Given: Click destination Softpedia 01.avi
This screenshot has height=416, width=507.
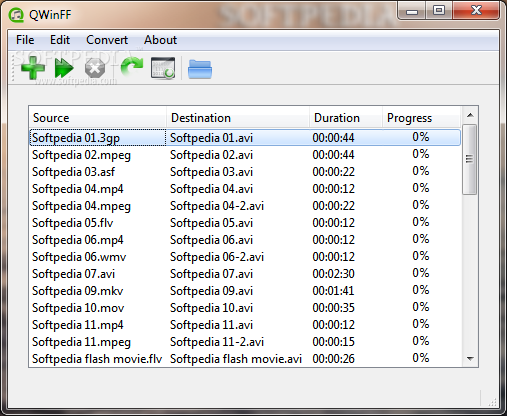Looking at the screenshot, I should [x=211, y=138].
